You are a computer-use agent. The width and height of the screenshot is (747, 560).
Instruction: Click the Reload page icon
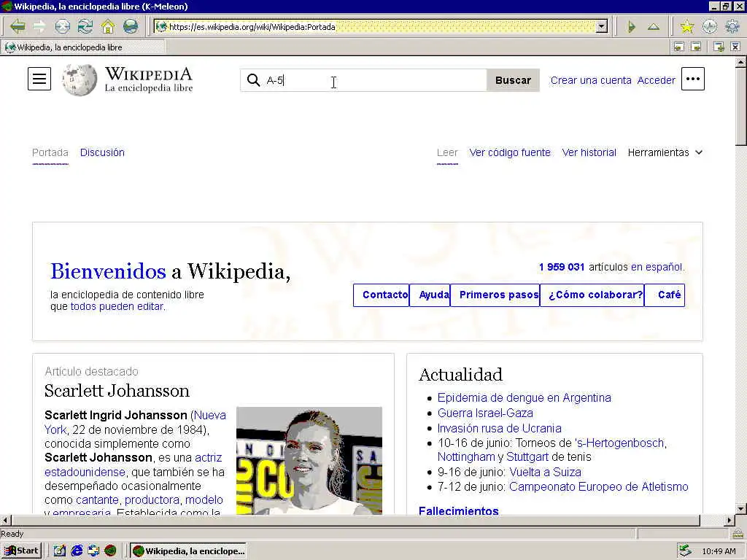(85, 26)
